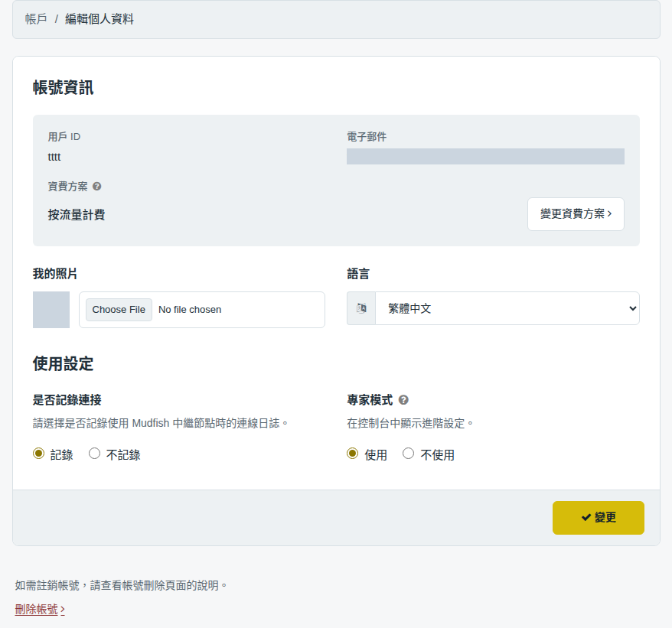Click the 按流量計費 plan text
Screen dimensions: 672x628
[77, 215]
